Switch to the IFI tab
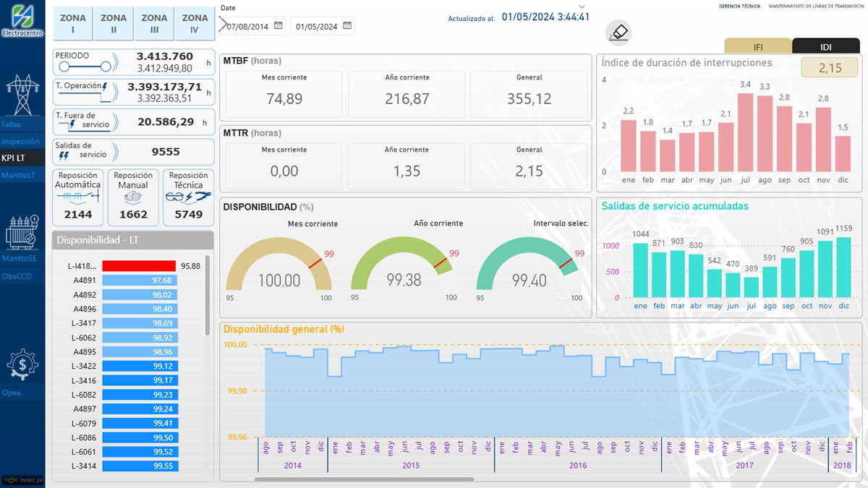The image size is (868, 488). pyautogui.click(x=758, y=46)
